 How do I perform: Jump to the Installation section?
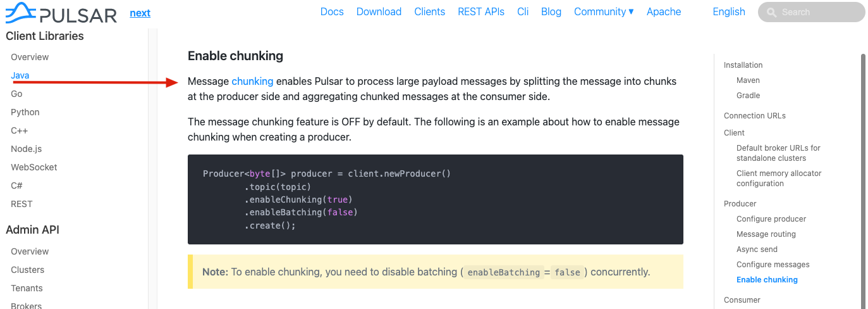[743, 65]
